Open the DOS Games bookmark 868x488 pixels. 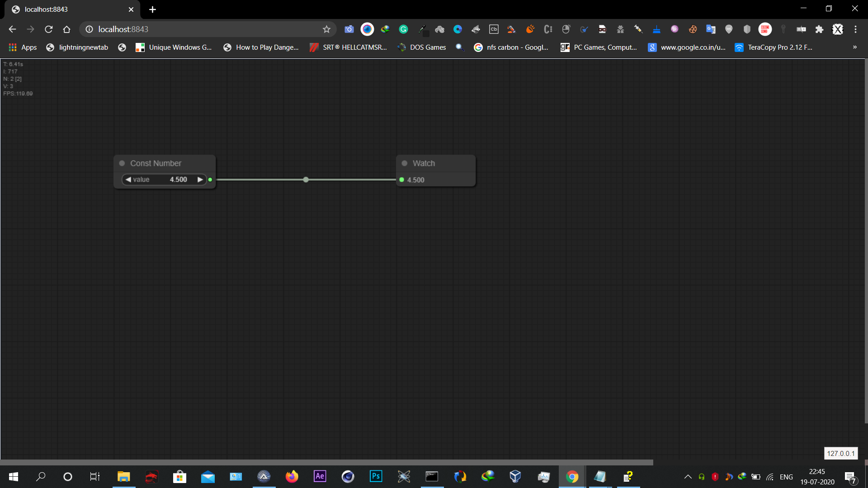point(422,47)
